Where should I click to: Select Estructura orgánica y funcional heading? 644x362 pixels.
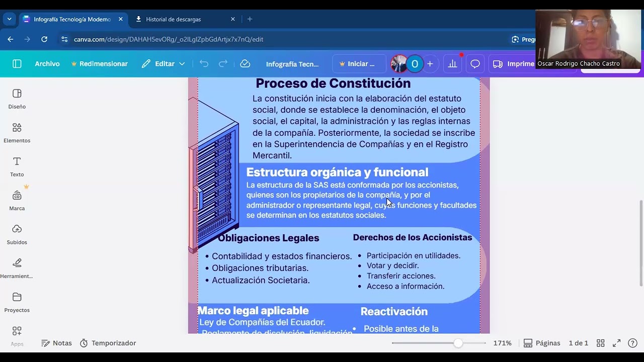[337, 172]
